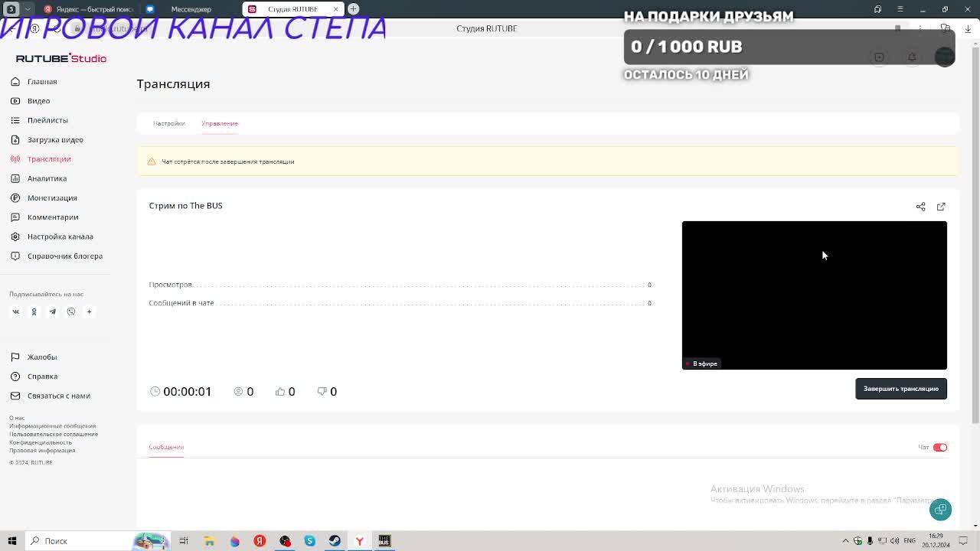The image size is (980, 551).
Task: Go to Видео in the sidebar
Action: (38, 101)
